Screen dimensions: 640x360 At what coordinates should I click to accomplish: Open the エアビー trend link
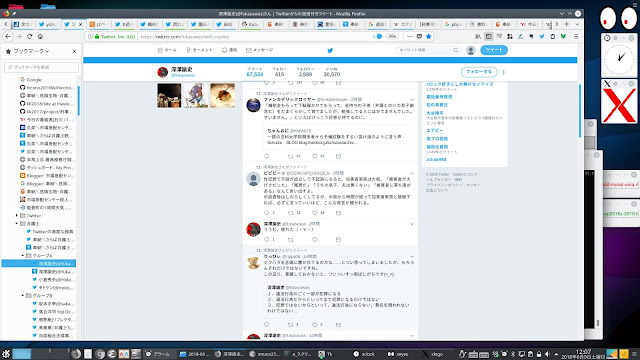(x=435, y=131)
